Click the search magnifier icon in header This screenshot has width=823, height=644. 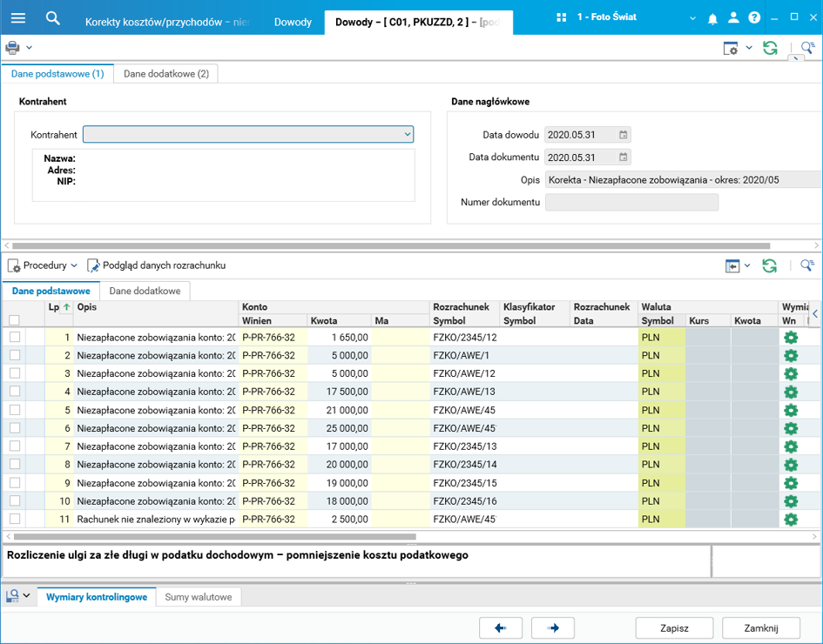(x=53, y=18)
